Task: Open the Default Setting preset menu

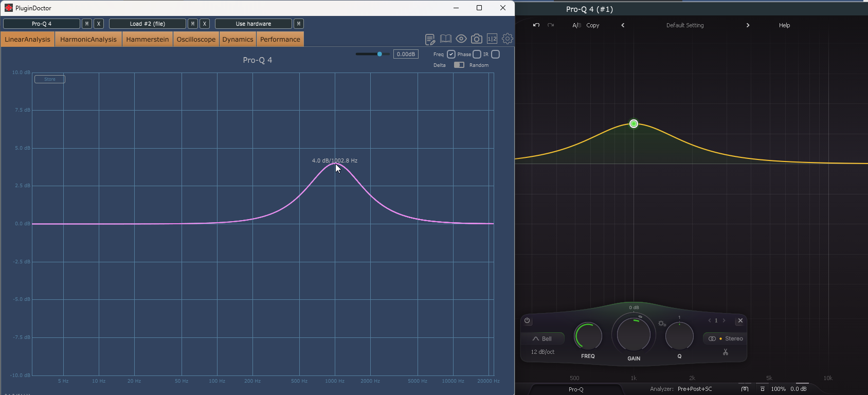Action: pos(685,25)
